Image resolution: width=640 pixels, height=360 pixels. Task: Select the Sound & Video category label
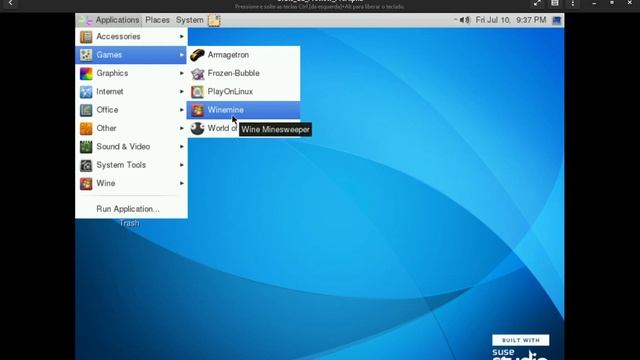[x=123, y=147]
